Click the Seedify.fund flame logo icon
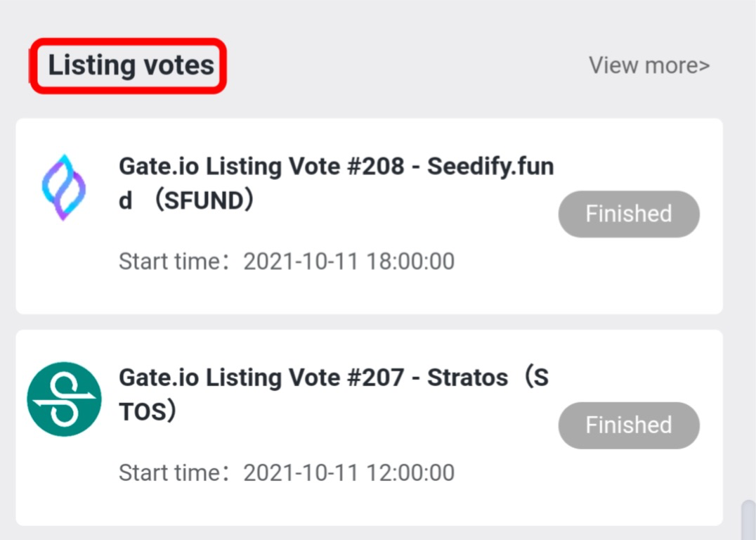The height and width of the screenshot is (540, 756). click(63, 188)
